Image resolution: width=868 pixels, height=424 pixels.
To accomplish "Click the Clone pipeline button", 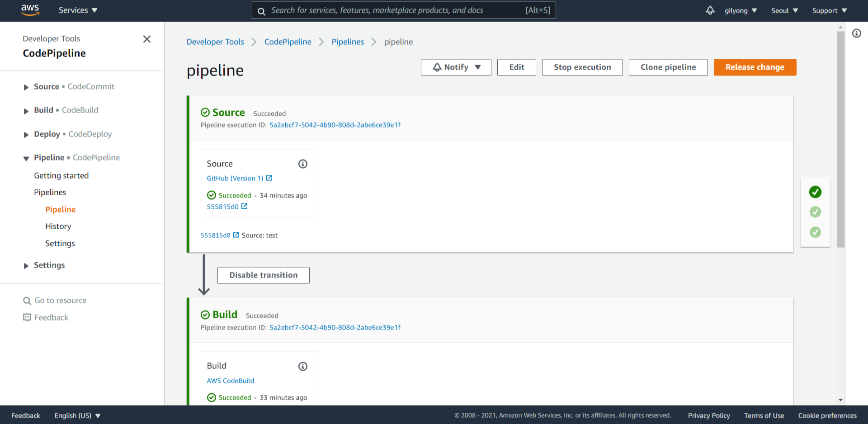I will pos(668,67).
